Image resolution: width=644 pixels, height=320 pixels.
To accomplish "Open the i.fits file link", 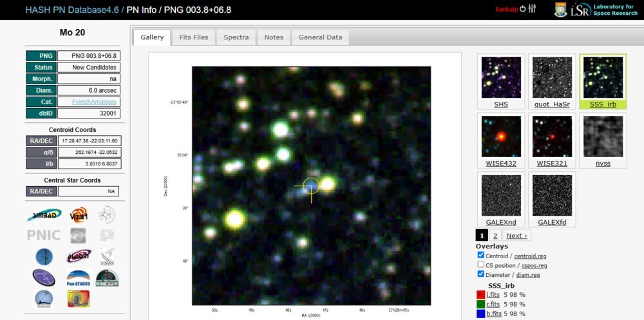I will [x=493, y=294].
